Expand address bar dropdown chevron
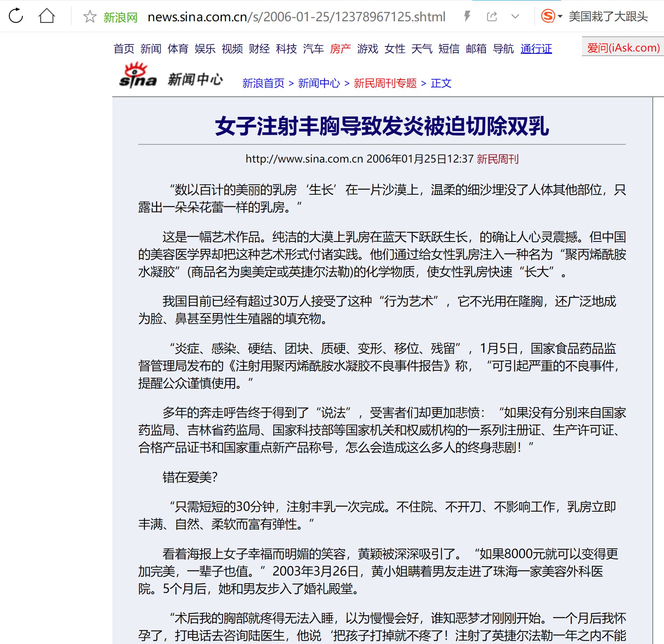The height and width of the screenshot is (644, 664). click(515, 16)
